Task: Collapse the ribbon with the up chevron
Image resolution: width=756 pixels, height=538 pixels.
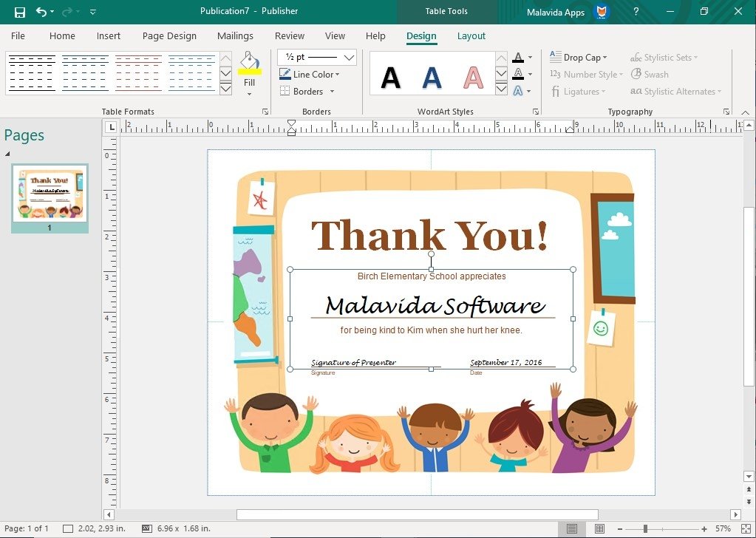Action: click(x=746, y=112)
